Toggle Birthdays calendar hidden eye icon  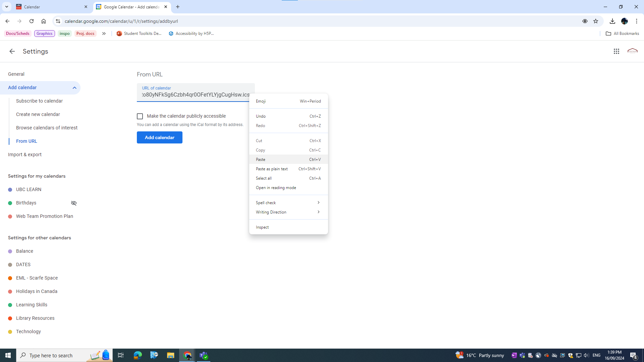click(74, 203)
